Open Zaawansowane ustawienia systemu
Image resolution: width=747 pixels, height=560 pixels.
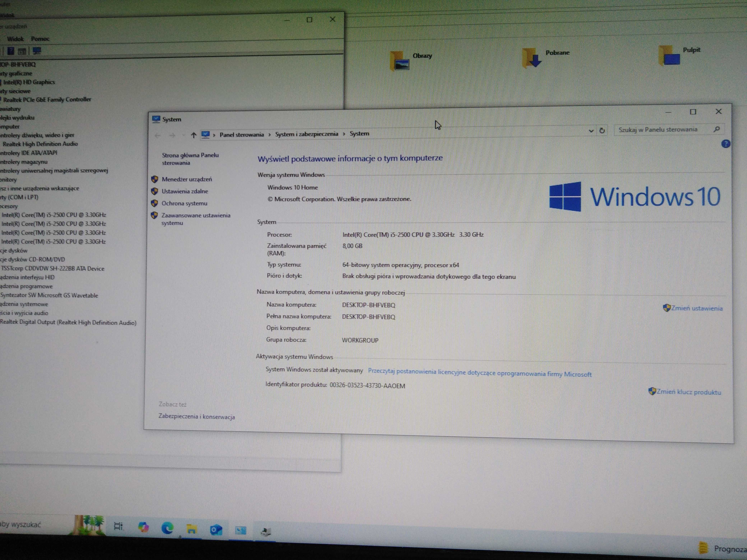point(196,219)
